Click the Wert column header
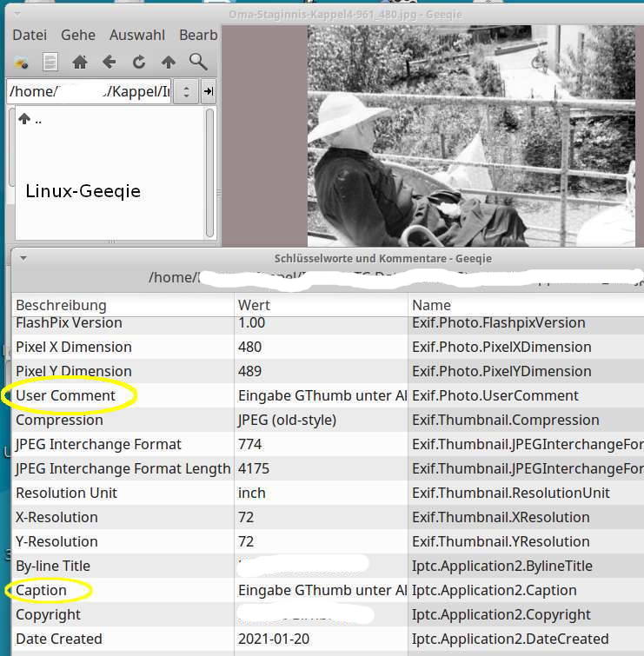Screen dimensions: 644x656 tap(320, 305)
